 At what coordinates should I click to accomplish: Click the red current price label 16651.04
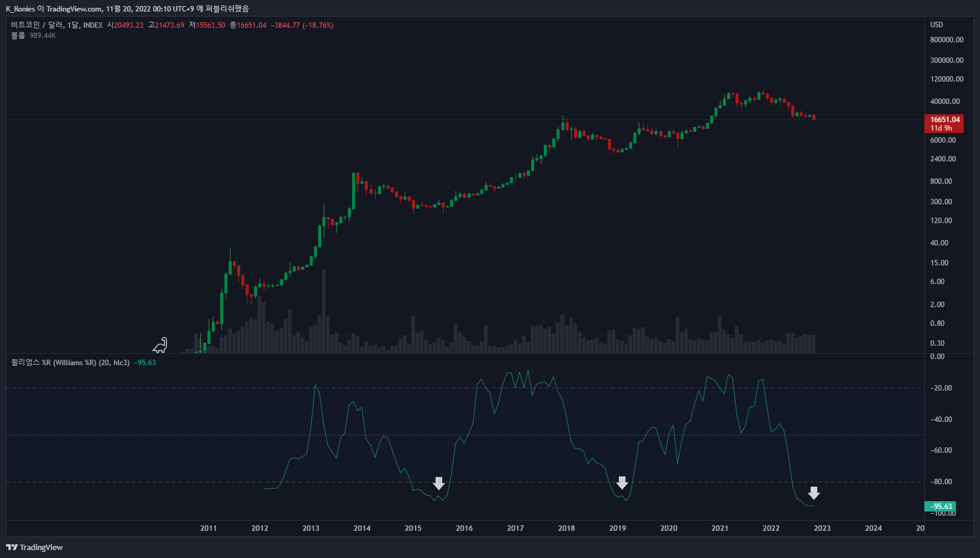click(x=945, y=120)
